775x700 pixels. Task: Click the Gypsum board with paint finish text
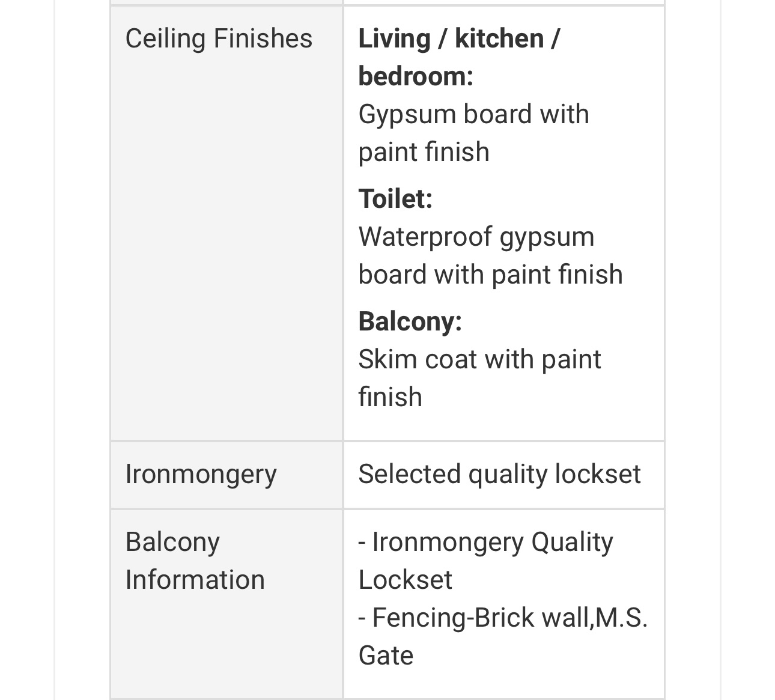click(x=473, y=133)
